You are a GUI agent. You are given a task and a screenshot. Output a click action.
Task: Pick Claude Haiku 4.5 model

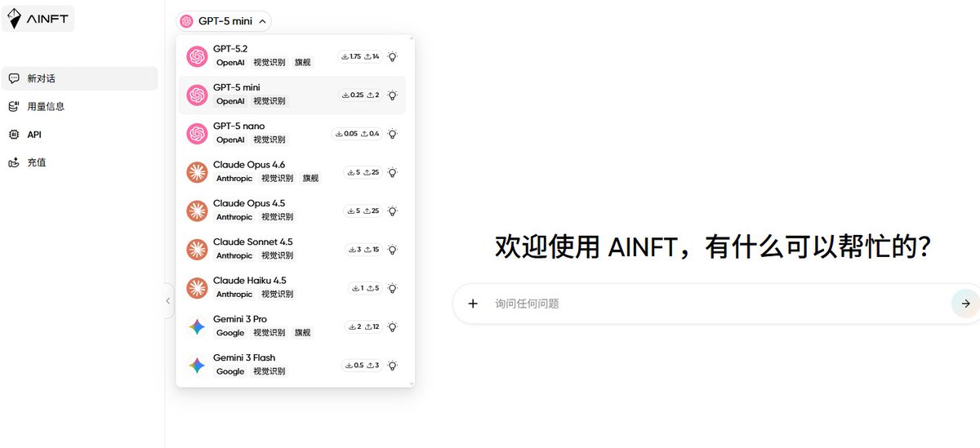(292, 287)
